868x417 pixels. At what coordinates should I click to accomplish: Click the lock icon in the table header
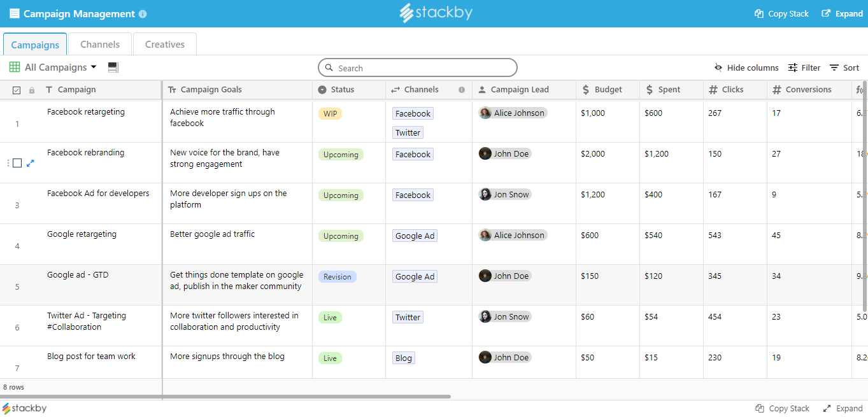pyautogui.click(x=32, y=90)
